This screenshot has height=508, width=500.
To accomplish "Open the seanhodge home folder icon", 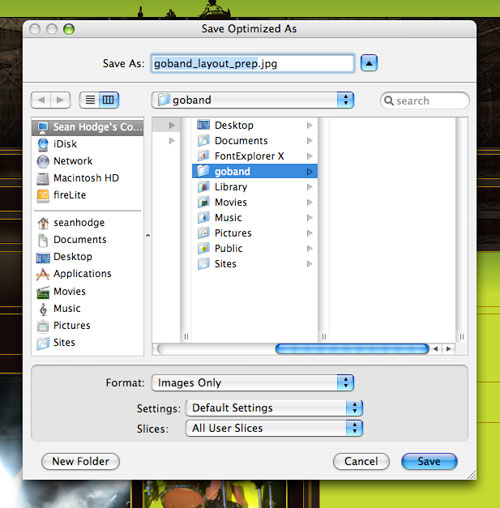I will (x=43, y=223).
